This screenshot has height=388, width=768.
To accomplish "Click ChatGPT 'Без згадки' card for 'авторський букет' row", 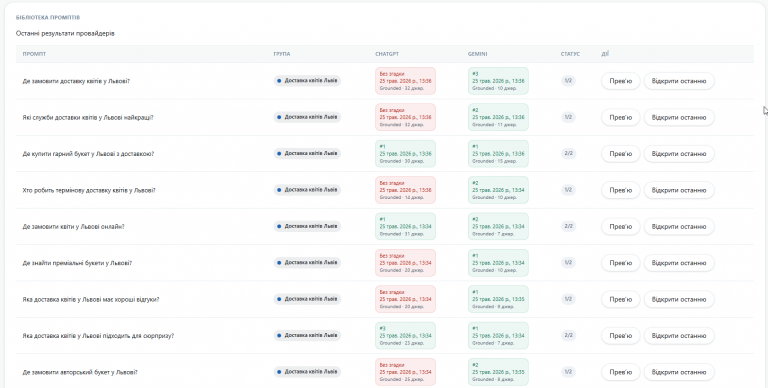I will point(405,372).
